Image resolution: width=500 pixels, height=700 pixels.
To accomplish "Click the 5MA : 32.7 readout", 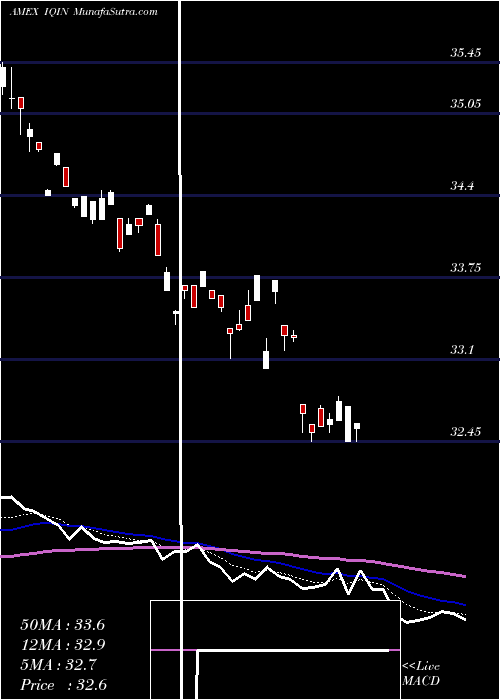I will point(59,665).
